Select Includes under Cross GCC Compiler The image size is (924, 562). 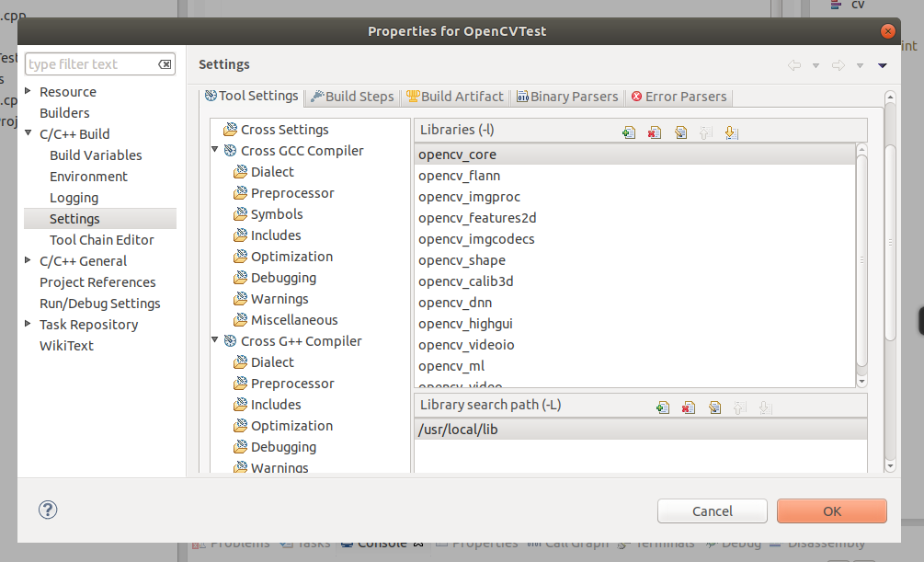(x=276, y=235)
